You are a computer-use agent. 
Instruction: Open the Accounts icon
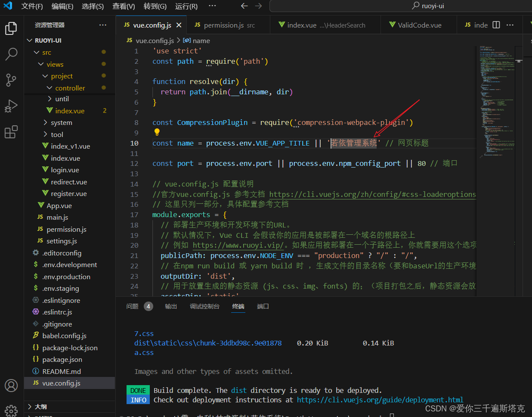[11, 385]
